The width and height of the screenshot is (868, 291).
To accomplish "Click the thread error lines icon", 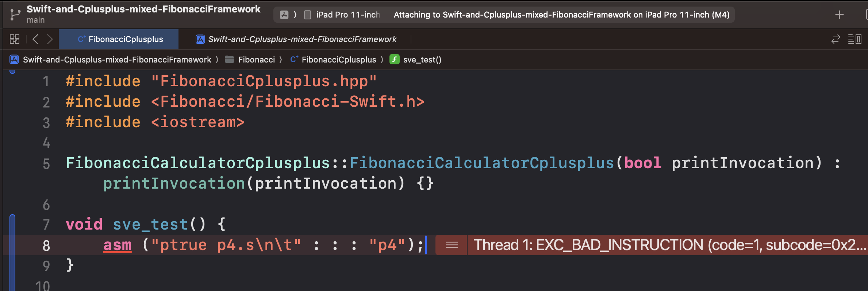I will coord(452,245).
